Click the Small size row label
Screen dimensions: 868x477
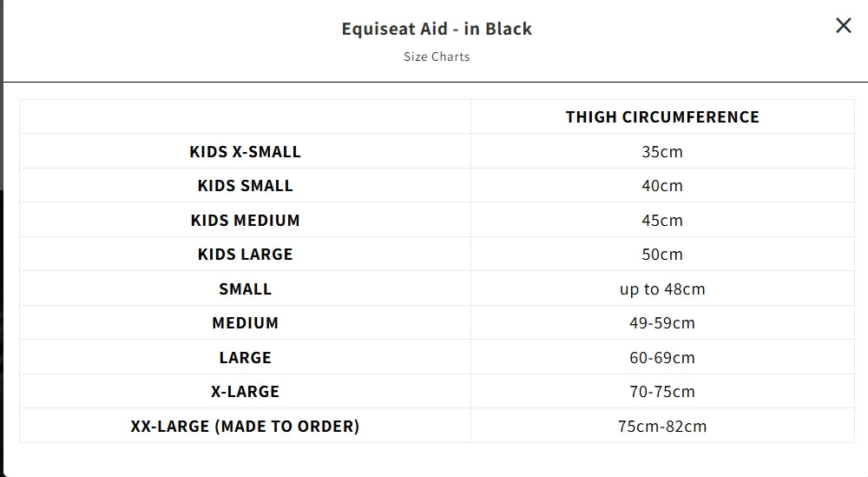245,288
